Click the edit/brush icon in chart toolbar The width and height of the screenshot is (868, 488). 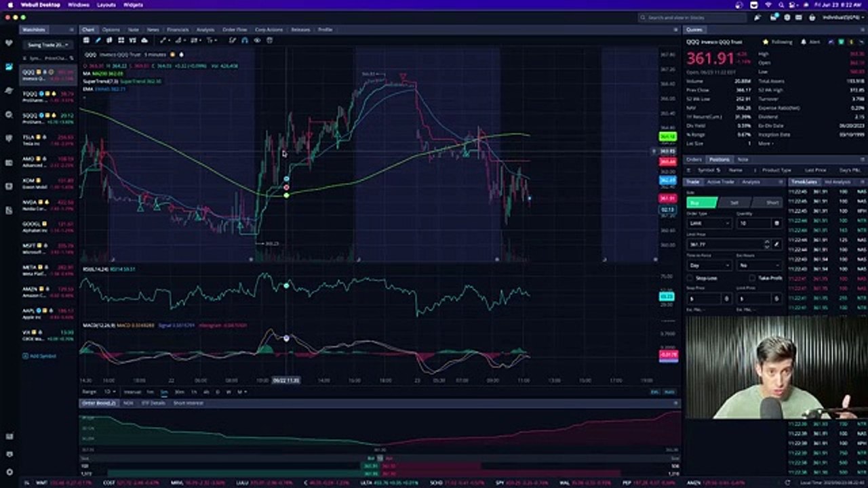[232, 40]
